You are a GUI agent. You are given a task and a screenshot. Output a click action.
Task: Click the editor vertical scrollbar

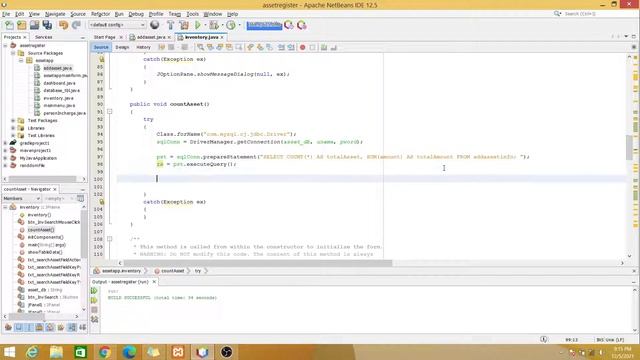pos(629,147)
